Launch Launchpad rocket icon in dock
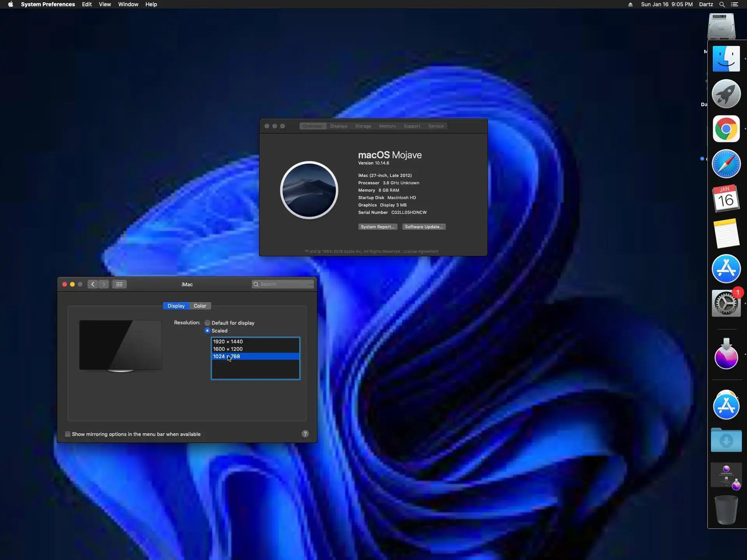 pos(726,94)
